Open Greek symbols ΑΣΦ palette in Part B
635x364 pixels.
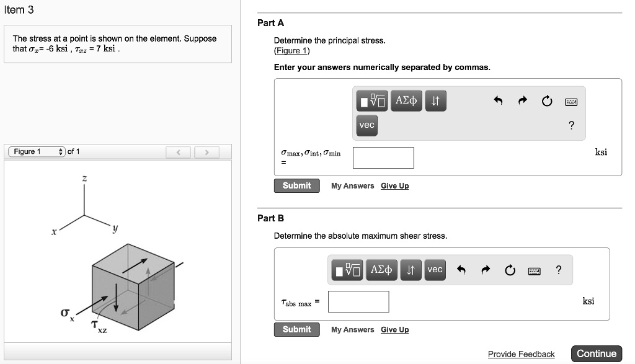point(381,270)
